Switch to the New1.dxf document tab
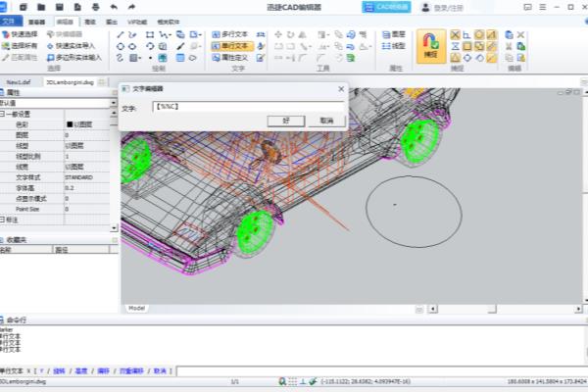 pyautogui.click(x=20, y=82)
